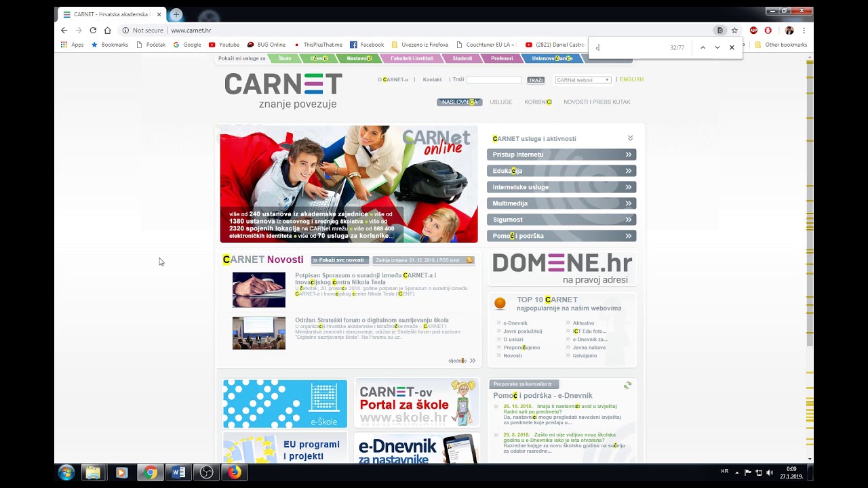Screen dimensions: 868x488
Task: Switch site language to ENGLISH
Action: coord(631,80)
